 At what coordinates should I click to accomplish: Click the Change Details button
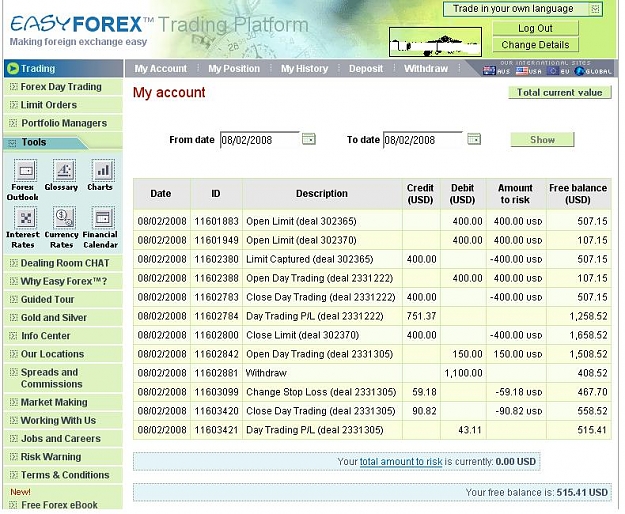click(x=535, y=45)
